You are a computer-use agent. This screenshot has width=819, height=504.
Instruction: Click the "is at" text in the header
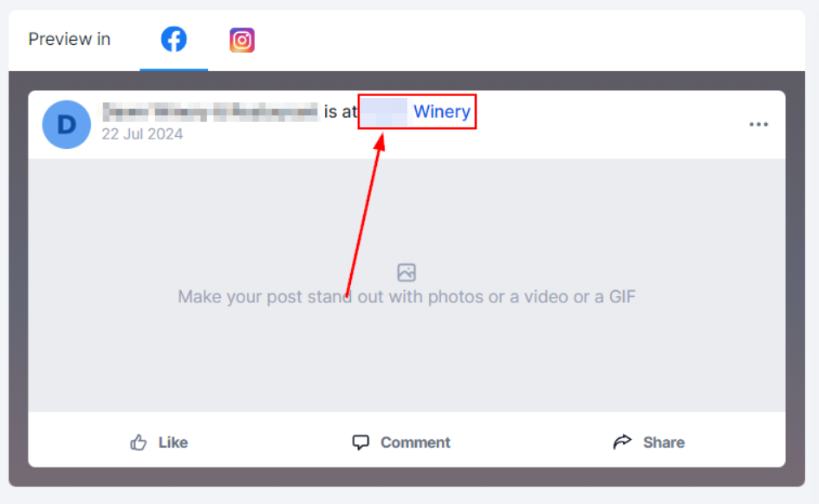pyautogui.click(x=340, y=111)
